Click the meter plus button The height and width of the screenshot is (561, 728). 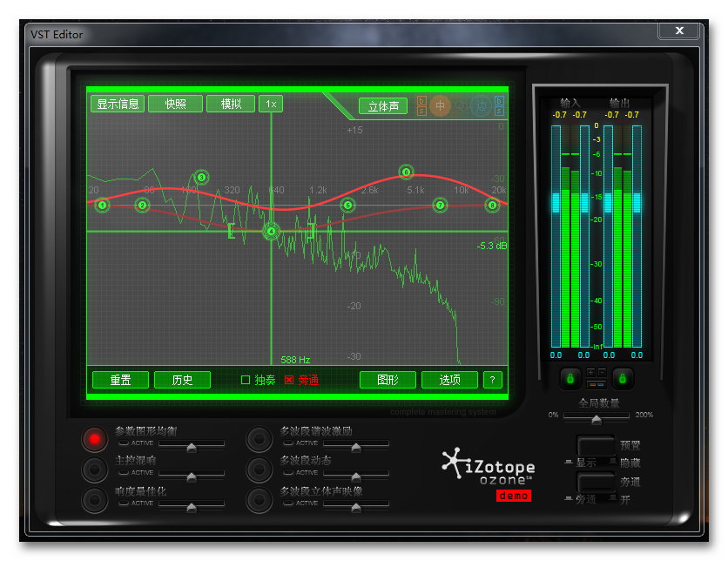(x=591, y=372)
